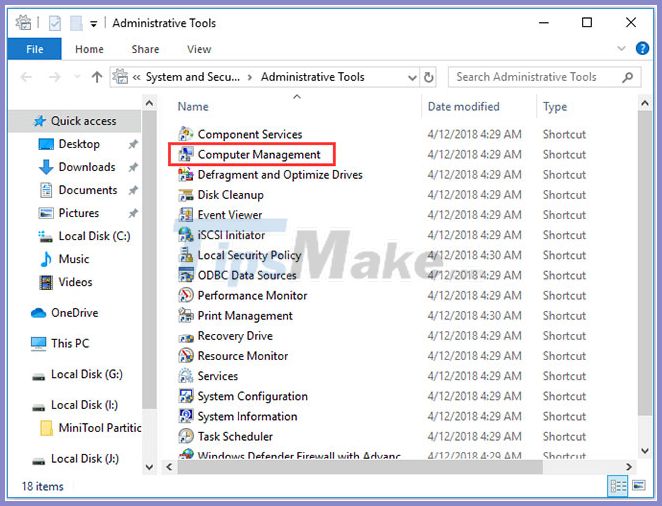Open the Customize Quick Access Toolbar dropdown

click(x=93, y=24)
